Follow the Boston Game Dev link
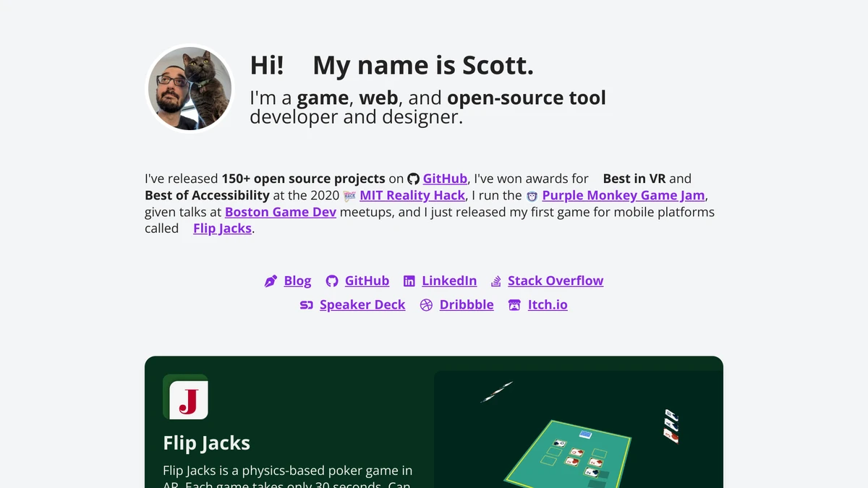 [281, 212]
